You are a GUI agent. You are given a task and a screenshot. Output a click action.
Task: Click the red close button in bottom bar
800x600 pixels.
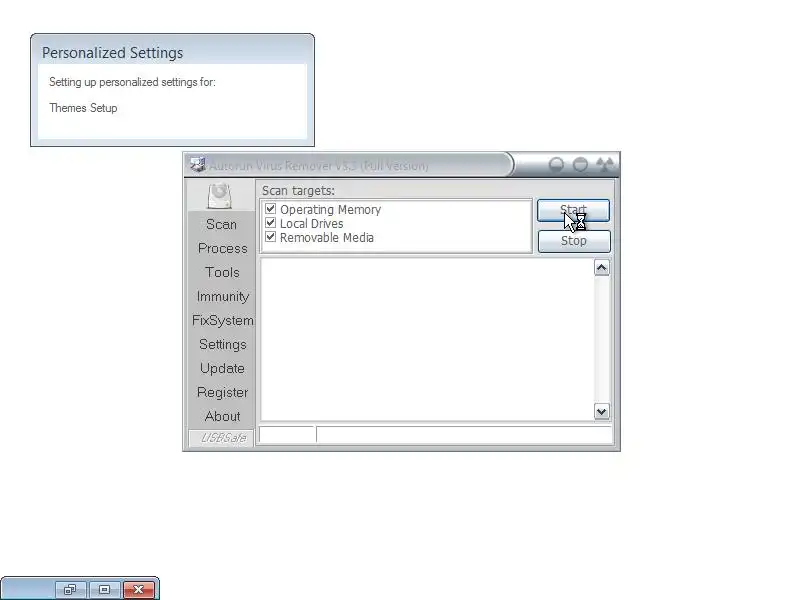click(x=138, y=589)
